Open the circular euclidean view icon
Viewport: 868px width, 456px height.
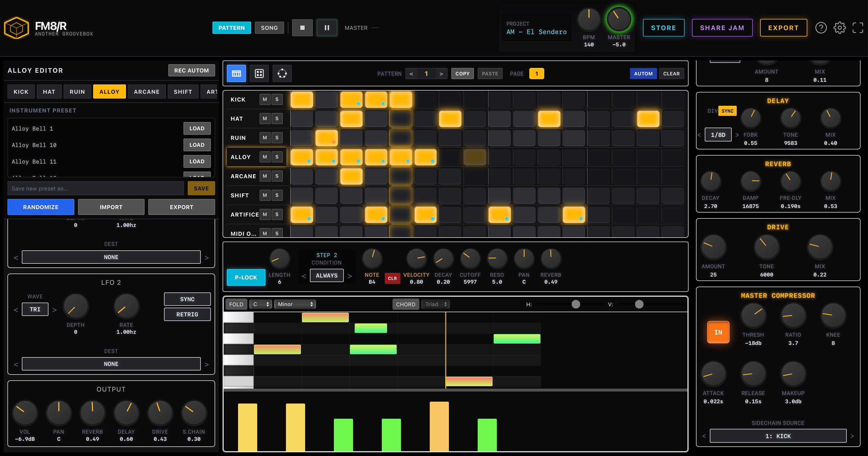(x=282, y=74)
